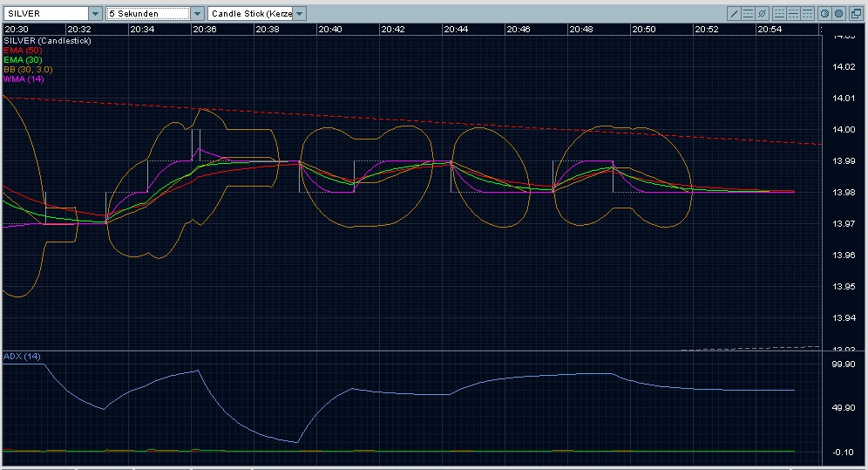Click the SILVER (Candlestick) series label

[x=48, y=41]
